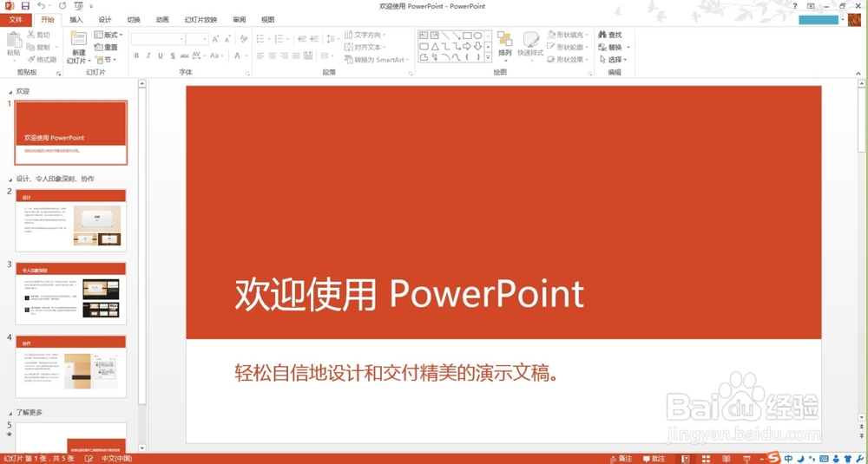Switch to the 幻灯片放映 (Slide Show) tab
Image resolution: width=868 pixels, height=464 pixels.
tap(201, 20)
